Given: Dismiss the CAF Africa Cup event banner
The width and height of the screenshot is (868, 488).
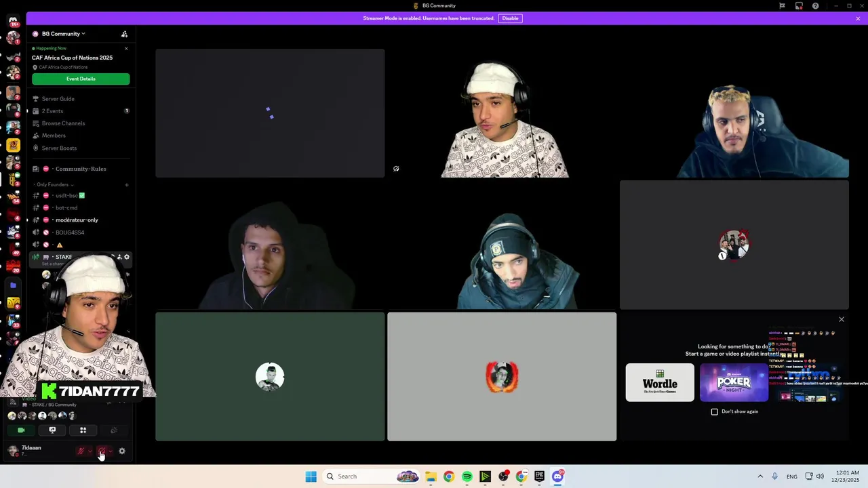Looking at the screenshot, I should click(x=126, y=48).
